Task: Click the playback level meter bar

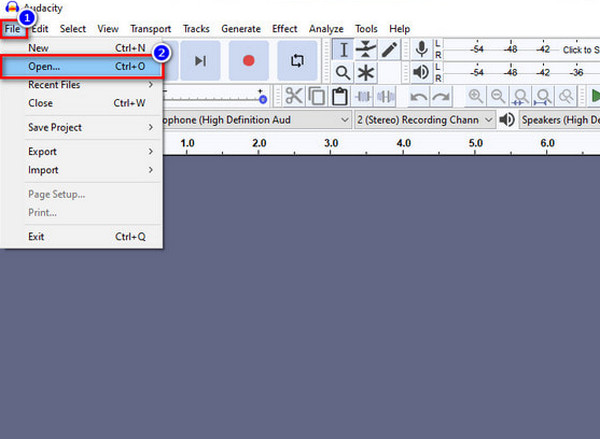Action: click(x=521, y=72)
